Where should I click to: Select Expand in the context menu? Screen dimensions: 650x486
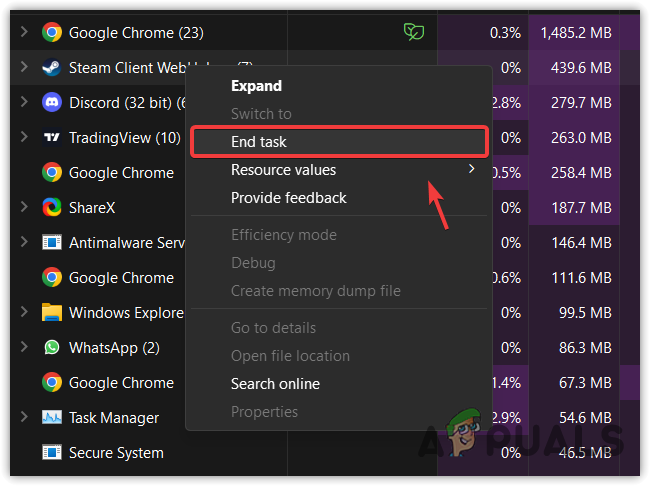click(x=256, y=86)
